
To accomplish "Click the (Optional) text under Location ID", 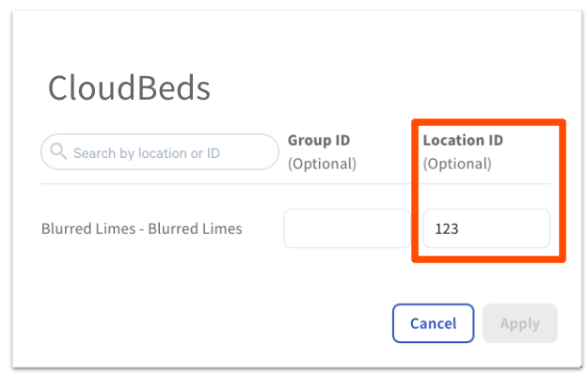I will tap(457, 164).
